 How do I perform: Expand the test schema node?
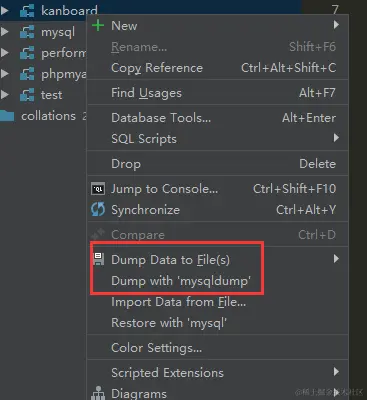4,95
